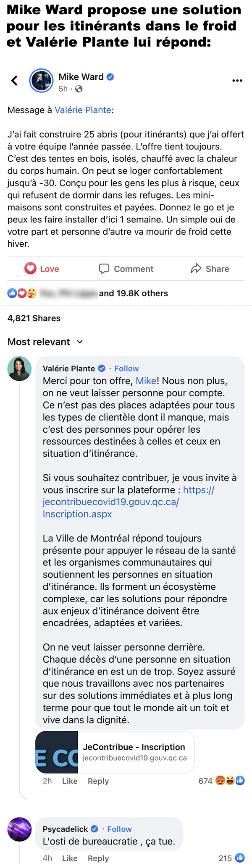This screenshot has height=868, width=252.
Task: Tap the back arrow chevron
Action: coord(15,80)
